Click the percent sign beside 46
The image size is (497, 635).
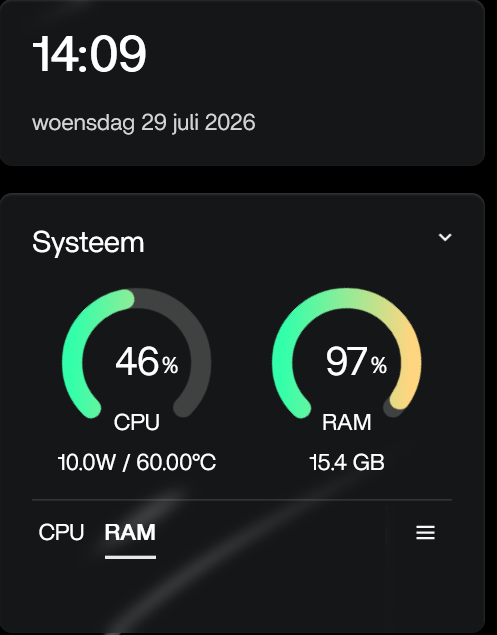click(170, 365)
